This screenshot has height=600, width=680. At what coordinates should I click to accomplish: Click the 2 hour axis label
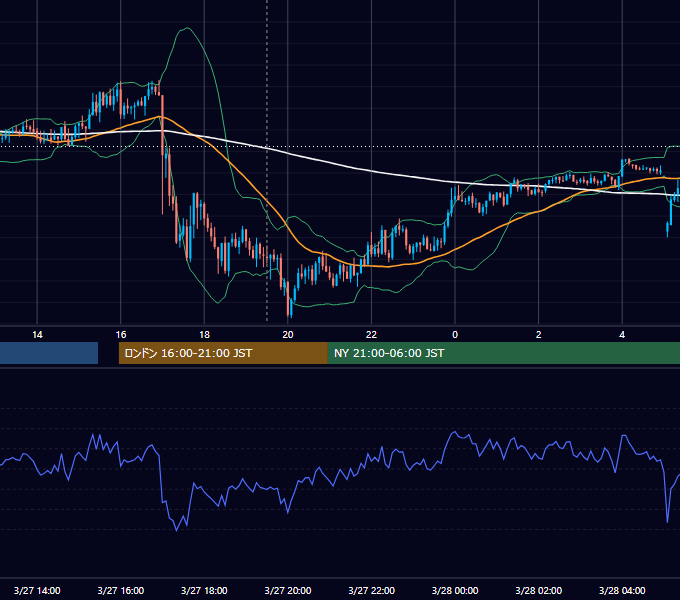pos(539,335)
